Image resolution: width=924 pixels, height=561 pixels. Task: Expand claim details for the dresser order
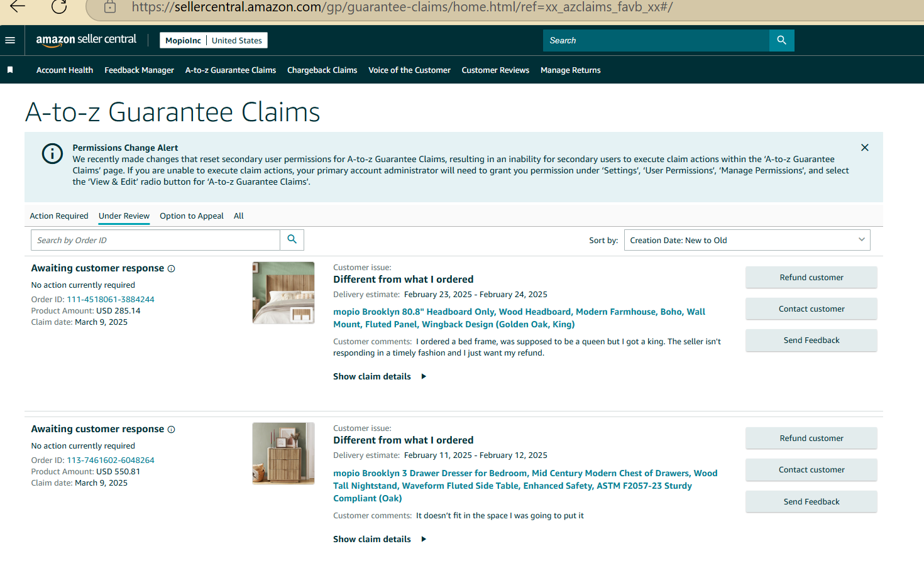[x=380, y=539]
